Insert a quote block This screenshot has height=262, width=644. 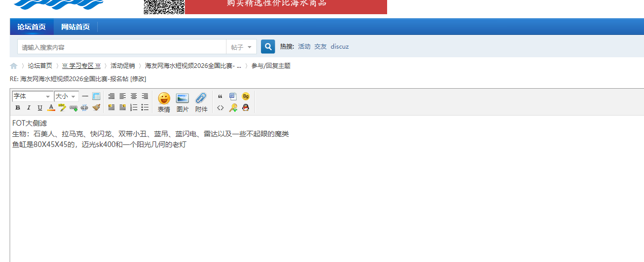coord(220,96)
